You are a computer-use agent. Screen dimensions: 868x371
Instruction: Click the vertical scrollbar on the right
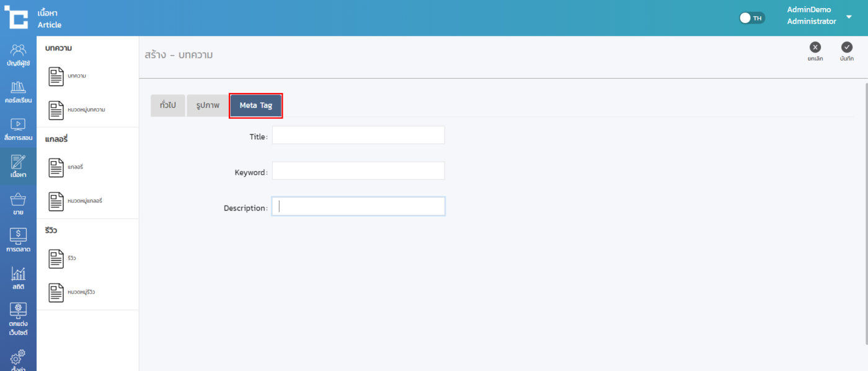click(x=866, y=211)
